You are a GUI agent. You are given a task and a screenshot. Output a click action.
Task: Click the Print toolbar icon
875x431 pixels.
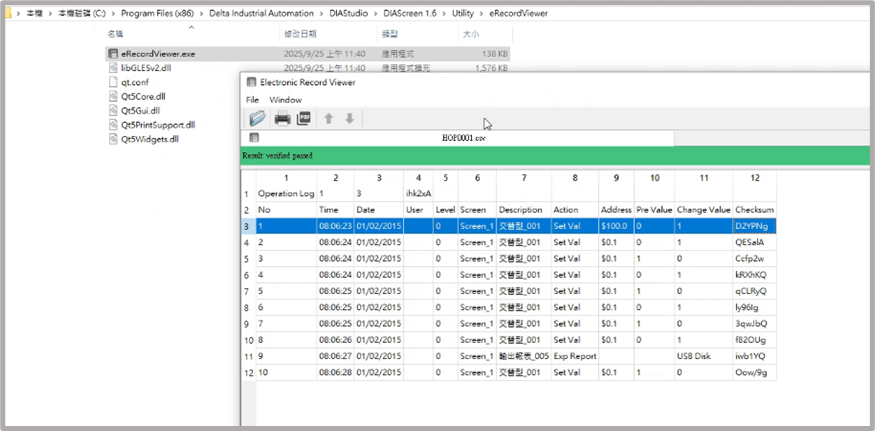coord(282,119)
